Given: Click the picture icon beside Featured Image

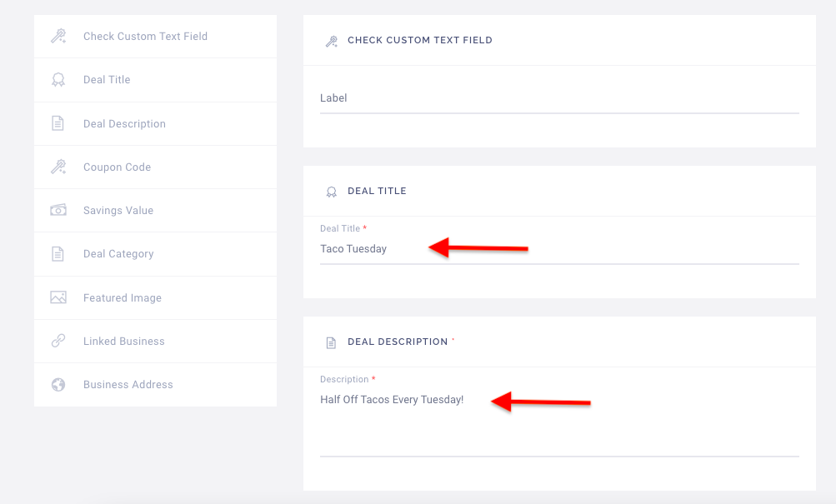Looking at the screenshot, I should click(58, 297).
